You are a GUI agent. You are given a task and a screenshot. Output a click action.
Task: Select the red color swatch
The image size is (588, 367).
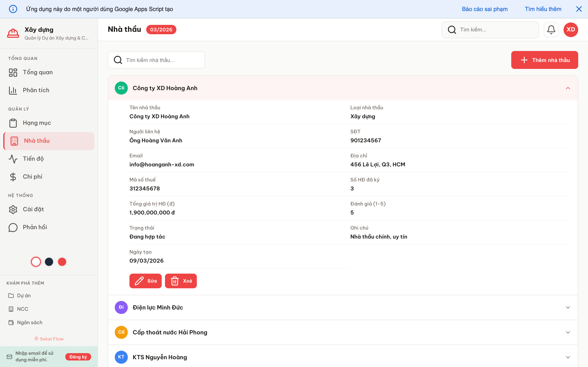pyautogui.click(x=62, y=262)
